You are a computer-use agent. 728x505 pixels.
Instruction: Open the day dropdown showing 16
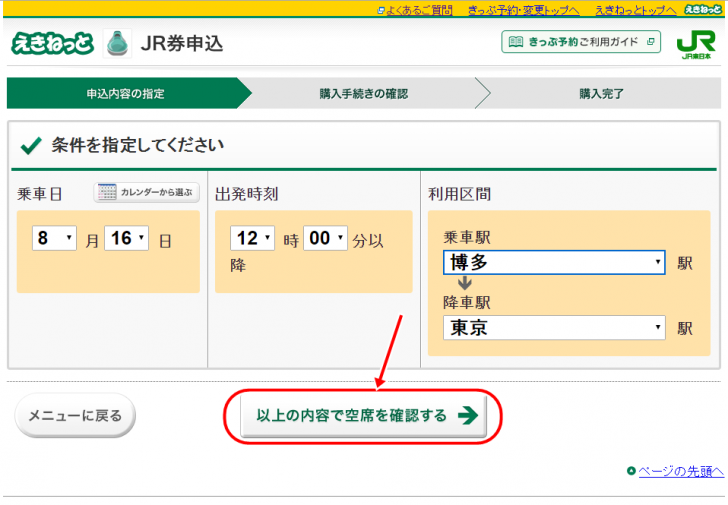tap(127, 239)
